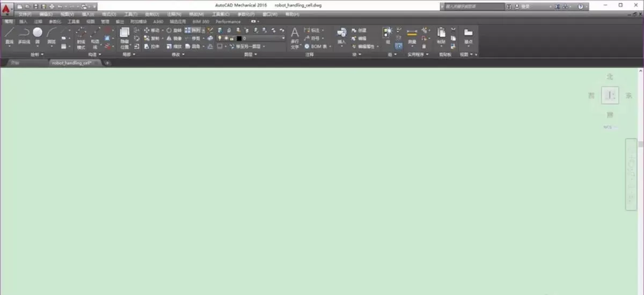Click the Measure (测量) tool
644x295 pixels.
tap(412, 35)
